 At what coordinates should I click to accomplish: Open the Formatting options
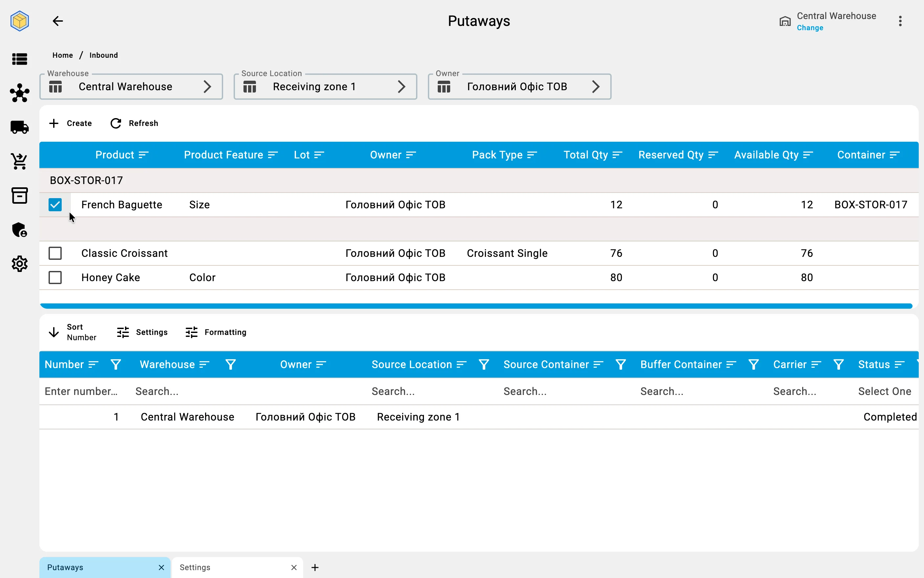click(x=216, y=332)
